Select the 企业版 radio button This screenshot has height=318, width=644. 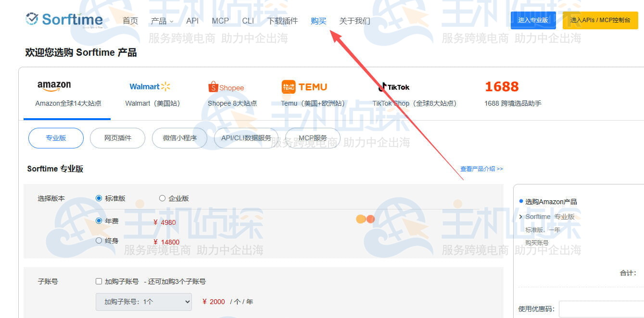coord(162,198)
